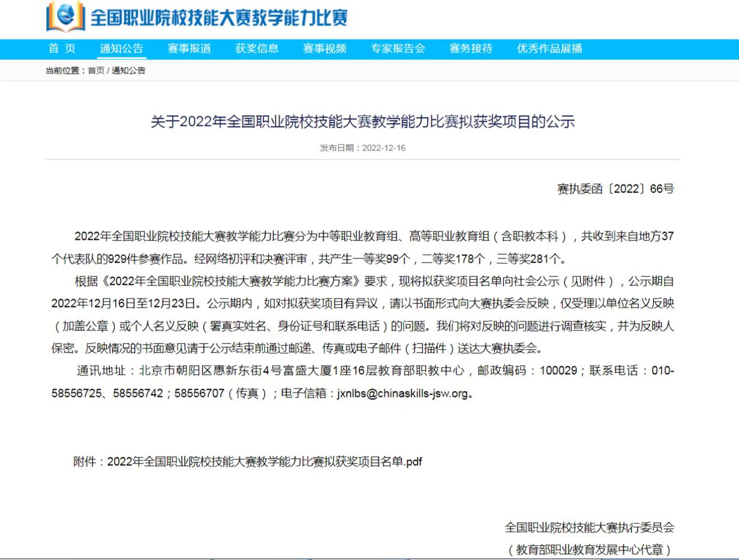Click the 首页 breadcrumb link
The height and width of the screenshot is (560, 739).
click(x=96, y=71)
